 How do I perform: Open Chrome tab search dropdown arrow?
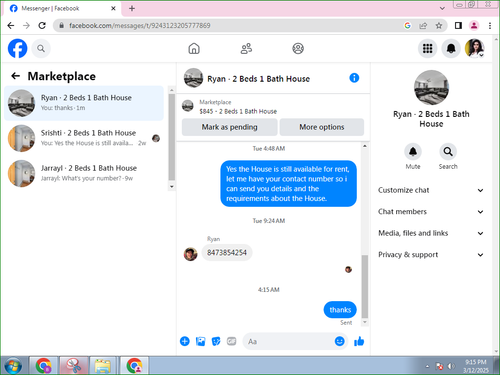coord(442,8)
